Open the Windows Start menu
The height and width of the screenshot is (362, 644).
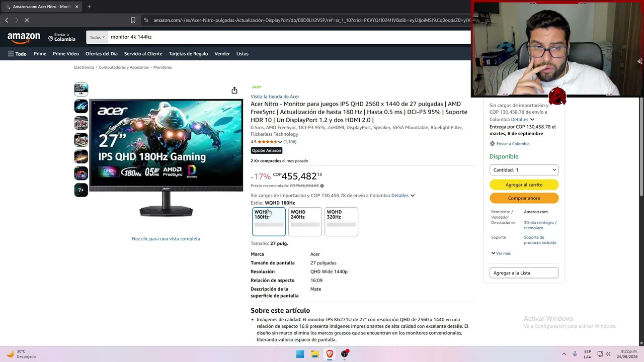click(300, 354)
